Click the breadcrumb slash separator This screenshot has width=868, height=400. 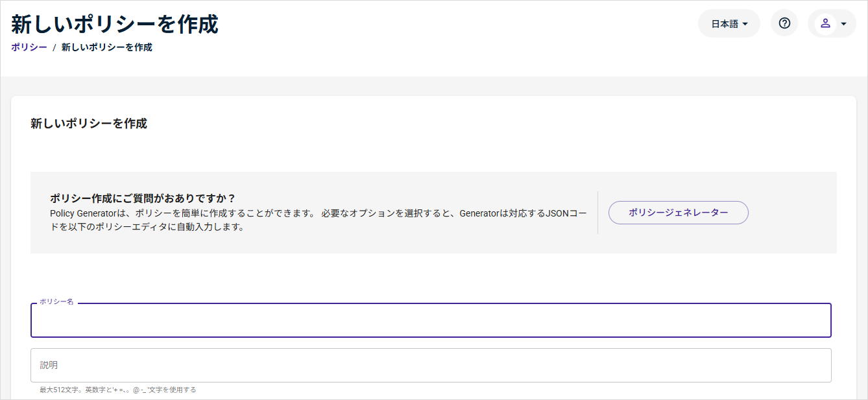54,47
